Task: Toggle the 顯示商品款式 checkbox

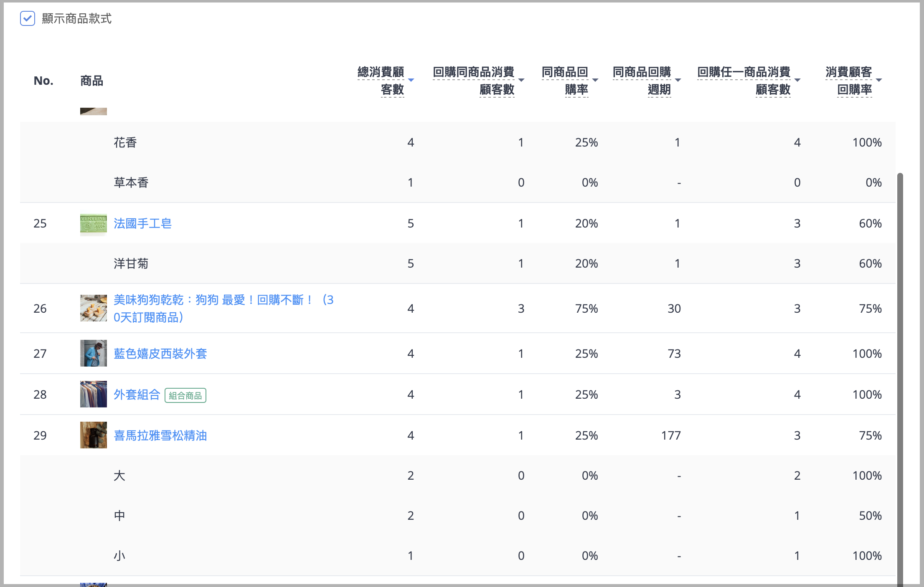Action: click(28, 18)
